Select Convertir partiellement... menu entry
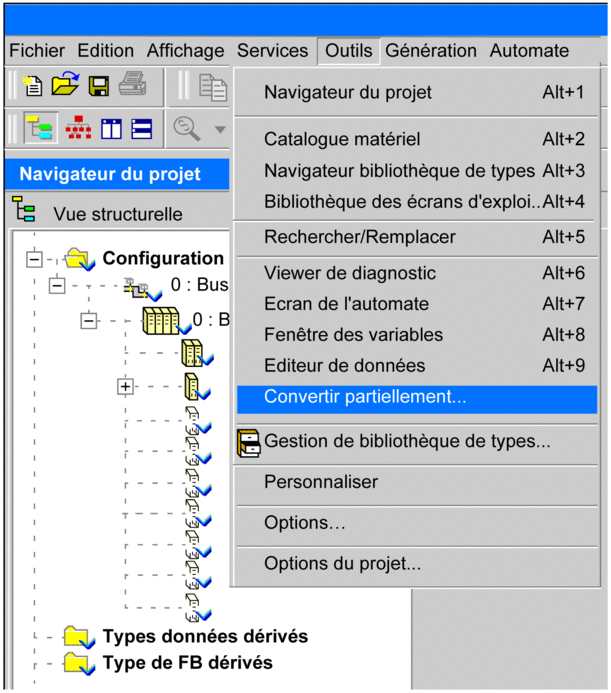Screen dimensions: 611x693 point(365,397)
